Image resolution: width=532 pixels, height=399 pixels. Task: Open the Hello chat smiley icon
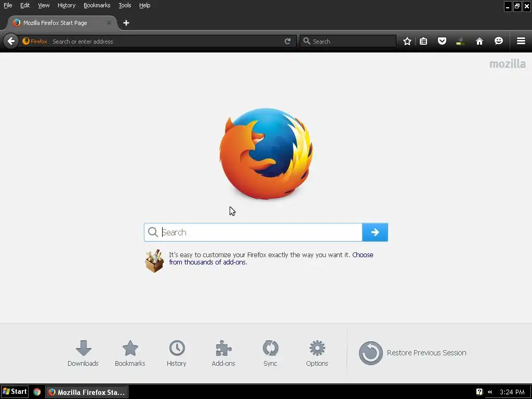pos(498,42)
